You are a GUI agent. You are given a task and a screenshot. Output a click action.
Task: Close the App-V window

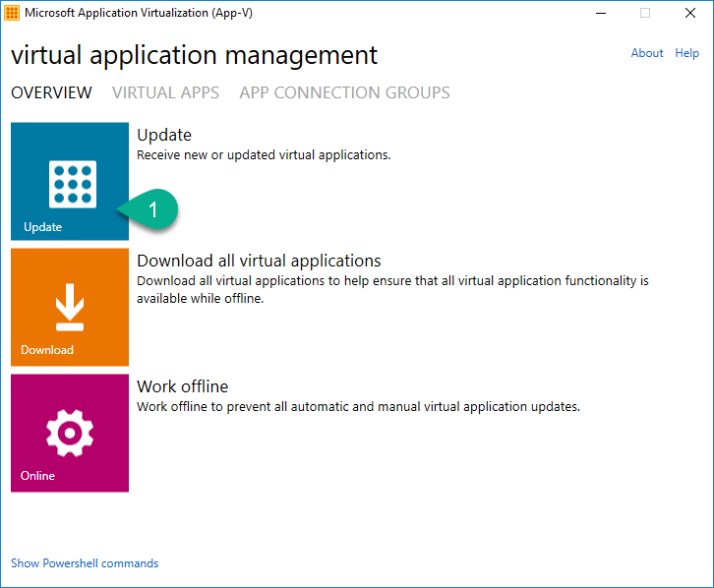point(690,13)
